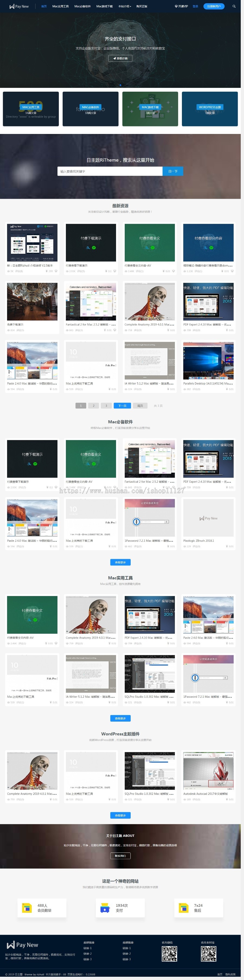This screenshot has width=244, height=980.
Task: Click the 开通VIP diamond link
Action: click(181, 7)
